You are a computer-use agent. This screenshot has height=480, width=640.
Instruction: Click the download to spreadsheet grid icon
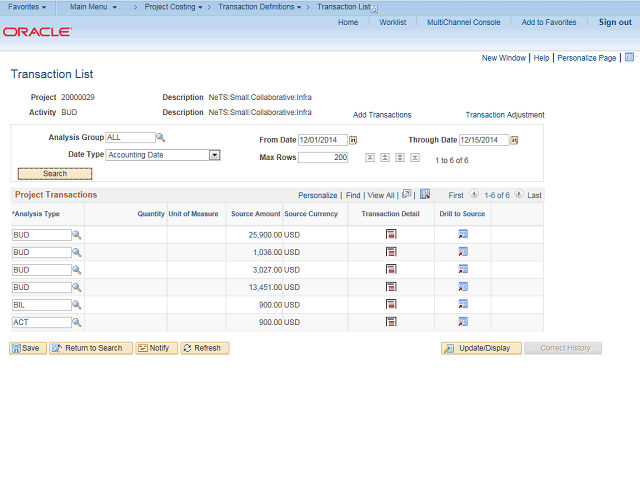pos(425,195)
